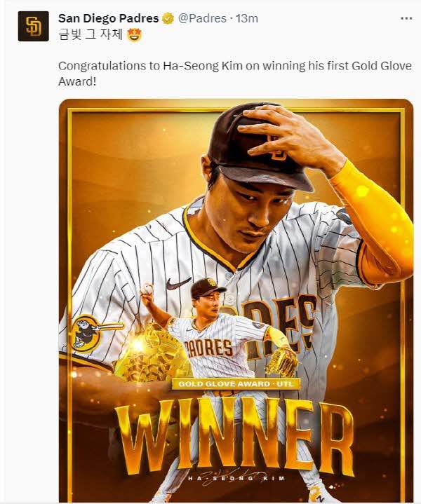The height and width of the screenshot is (504, 421).
Task: Click the PADRES lettering on the small jersey
Action: click(209, 348)
